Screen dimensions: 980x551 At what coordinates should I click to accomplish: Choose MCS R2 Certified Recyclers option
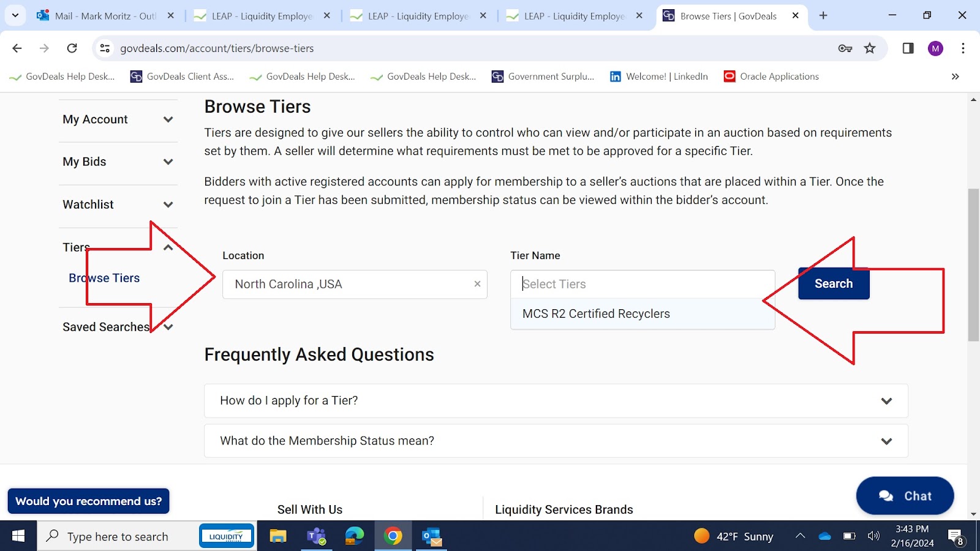[x=643, y=313]
